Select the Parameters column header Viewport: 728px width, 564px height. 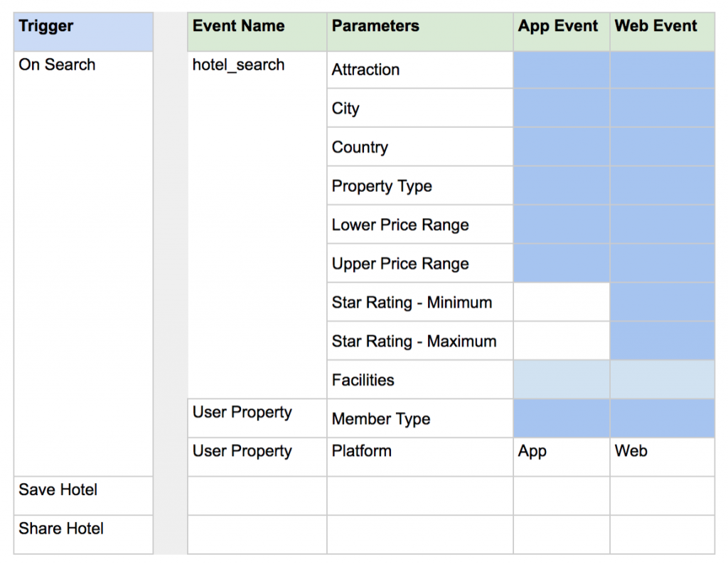(419, 31)
